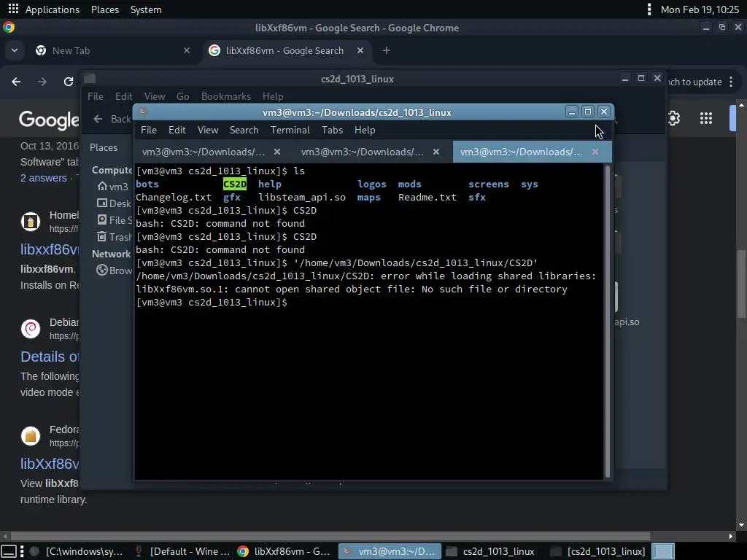
Task: Select Trash in file manager sidebar
Action: point(115,237)
